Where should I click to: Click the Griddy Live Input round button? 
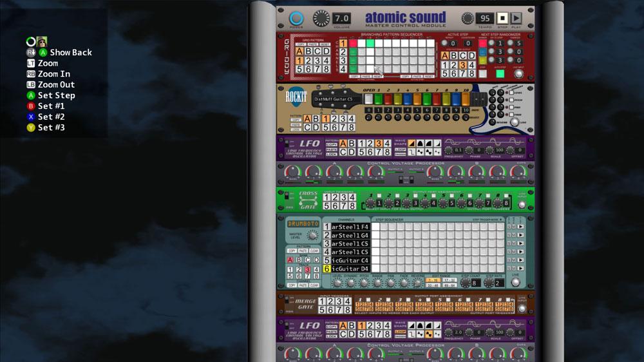(x=518, y=73)
